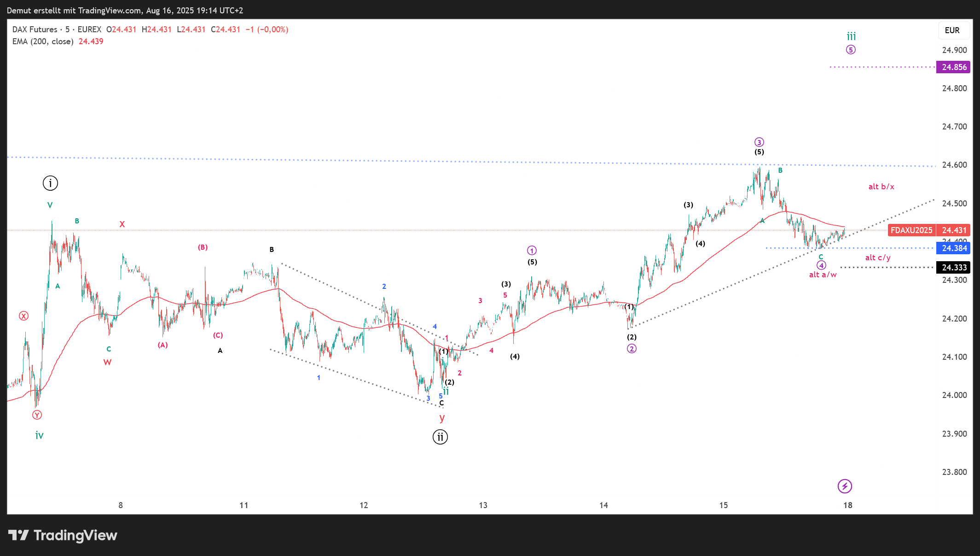Viewport: 980px width, 556px height.
Task: Click the purple circled 3 wave marker
Action: (759, 142)
